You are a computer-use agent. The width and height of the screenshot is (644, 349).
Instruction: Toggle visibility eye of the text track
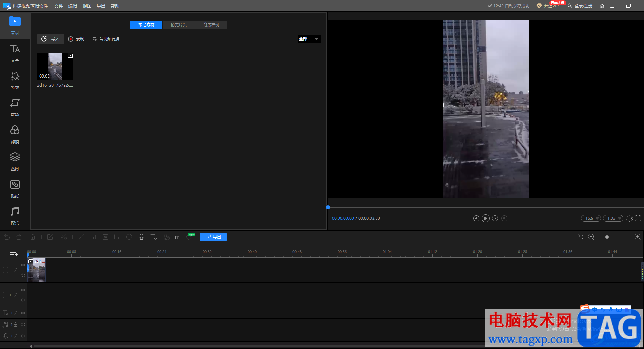pos(23,313)
